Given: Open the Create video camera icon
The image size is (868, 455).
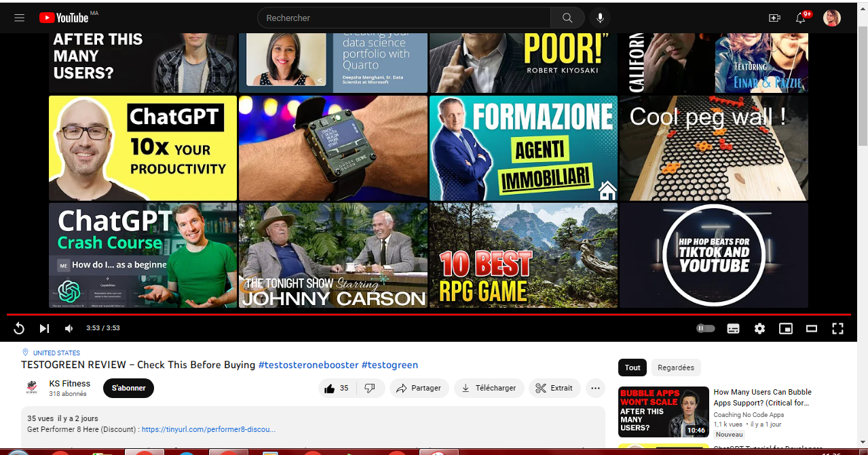Looking at the screenshot, I should point(774,18).
